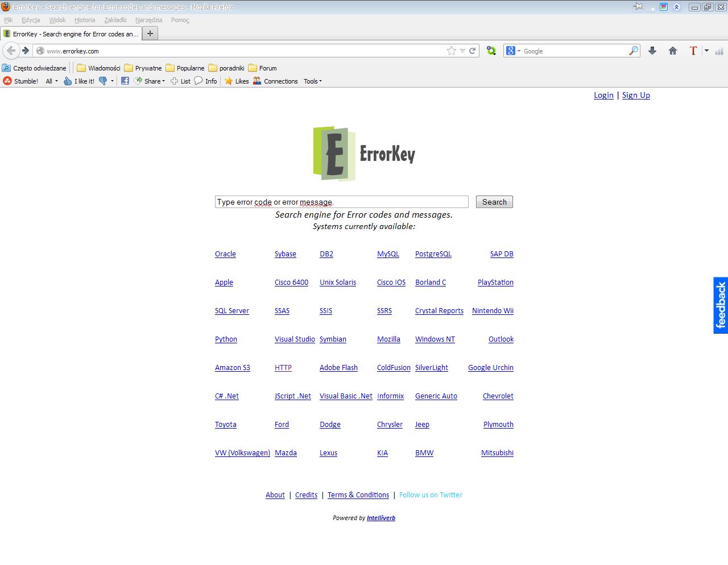Go to the Home page icon
The image size is (728, 565).
tap(673, 51)
